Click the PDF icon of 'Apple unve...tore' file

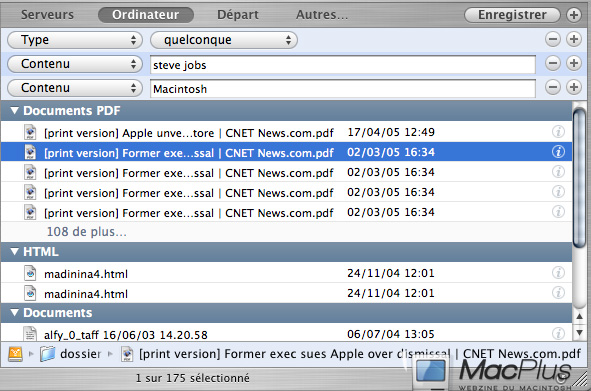30,132
